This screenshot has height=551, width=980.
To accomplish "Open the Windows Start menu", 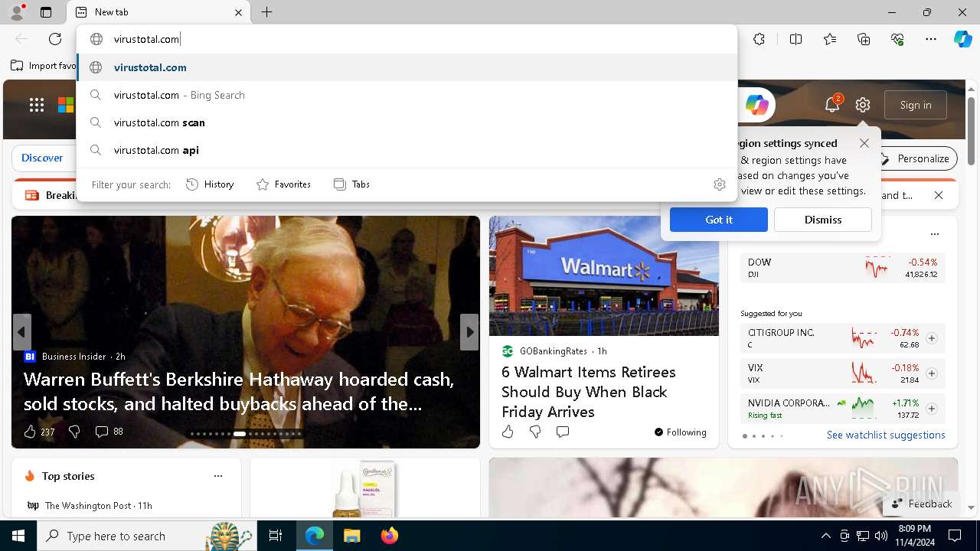I will tap(18, 536).
